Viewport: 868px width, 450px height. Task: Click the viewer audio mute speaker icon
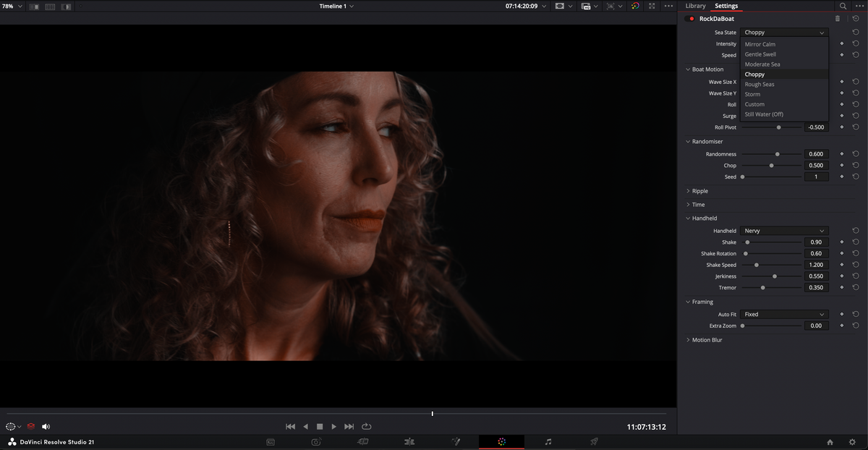(46, 427)
